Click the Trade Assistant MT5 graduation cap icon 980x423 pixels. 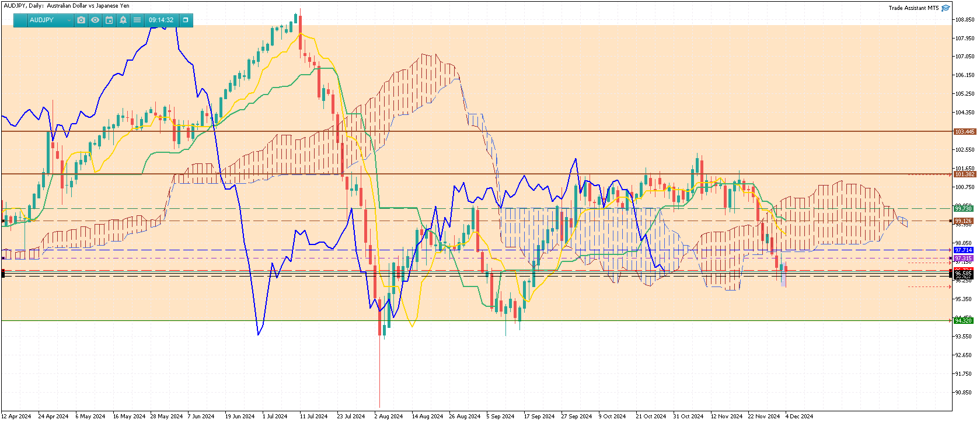946,8
